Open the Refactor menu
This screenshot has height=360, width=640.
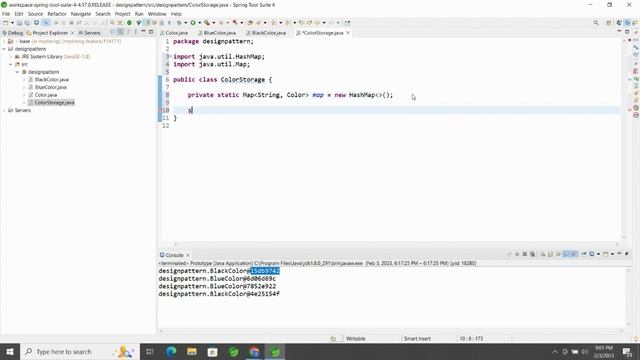57,14
